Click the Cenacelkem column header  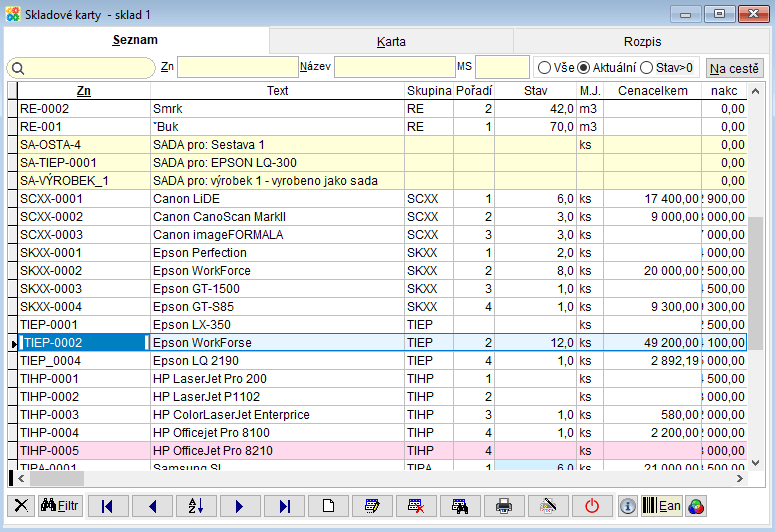click(x=652, y=90)
